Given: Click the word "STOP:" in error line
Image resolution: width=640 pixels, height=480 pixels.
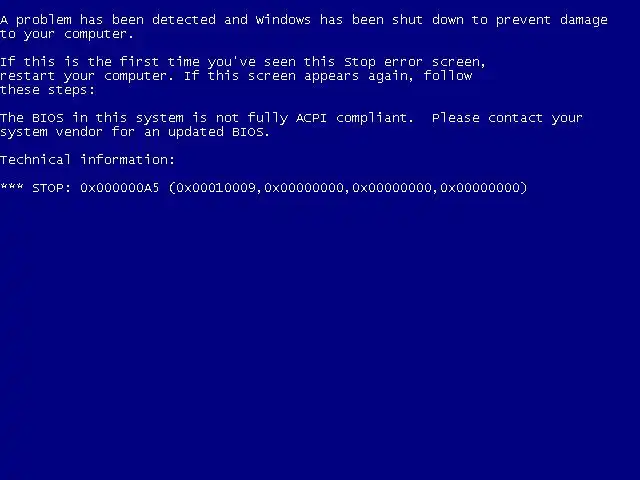Looking at the screenshot, I should [51, 188].
